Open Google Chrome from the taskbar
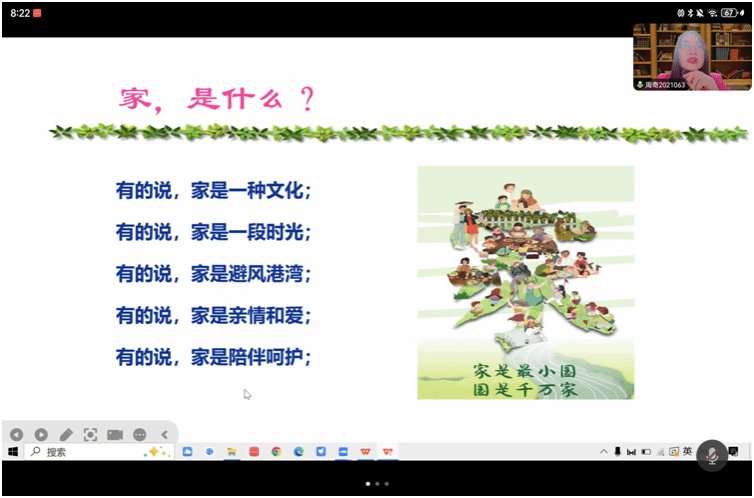 tap(276, 452)
